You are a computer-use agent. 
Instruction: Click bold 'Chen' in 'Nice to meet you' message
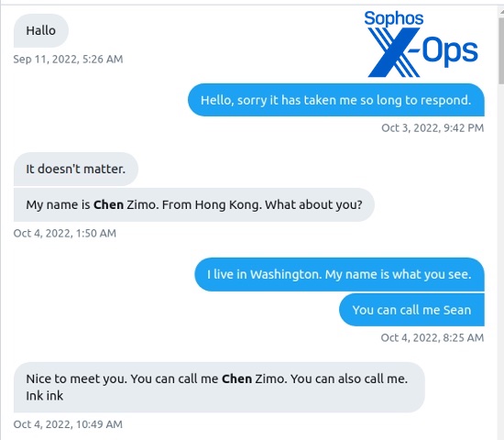click(236, 379)
